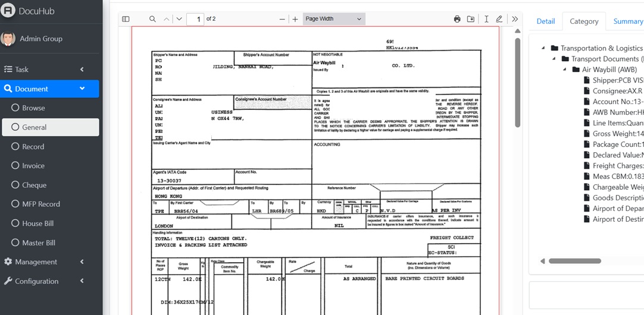Open the find-in-document search icon
644x315 pixels.
tap(152, 19)
